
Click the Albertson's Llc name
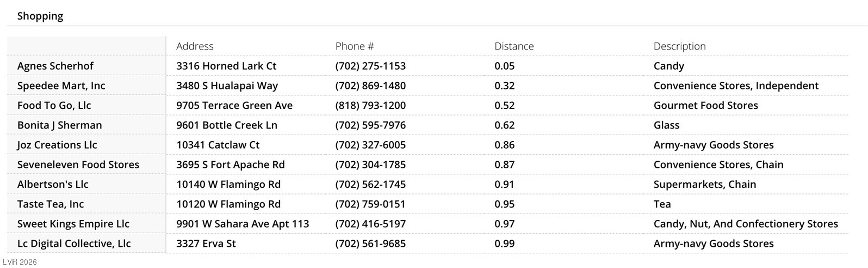pyautogui.click(x=53, y=184)
